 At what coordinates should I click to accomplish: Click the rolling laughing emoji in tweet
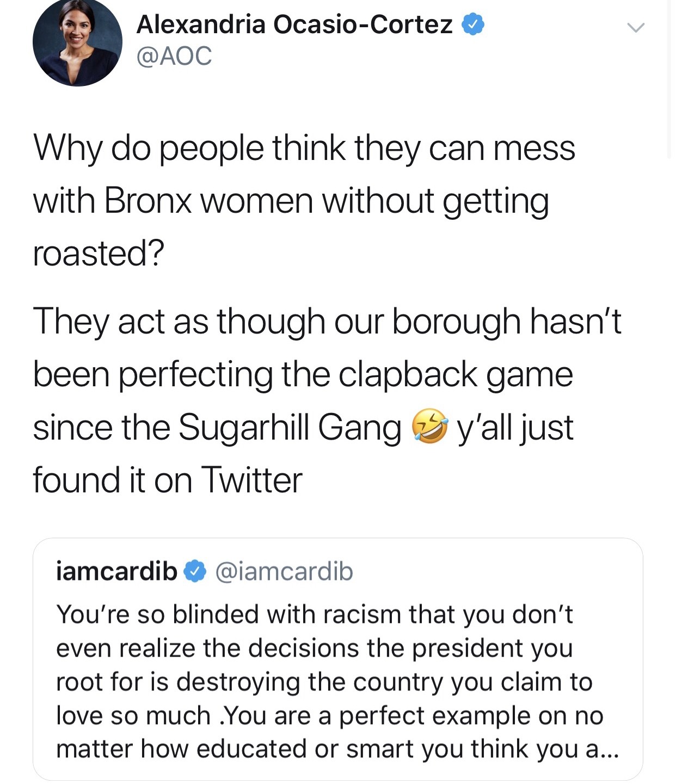click(429, 426)
